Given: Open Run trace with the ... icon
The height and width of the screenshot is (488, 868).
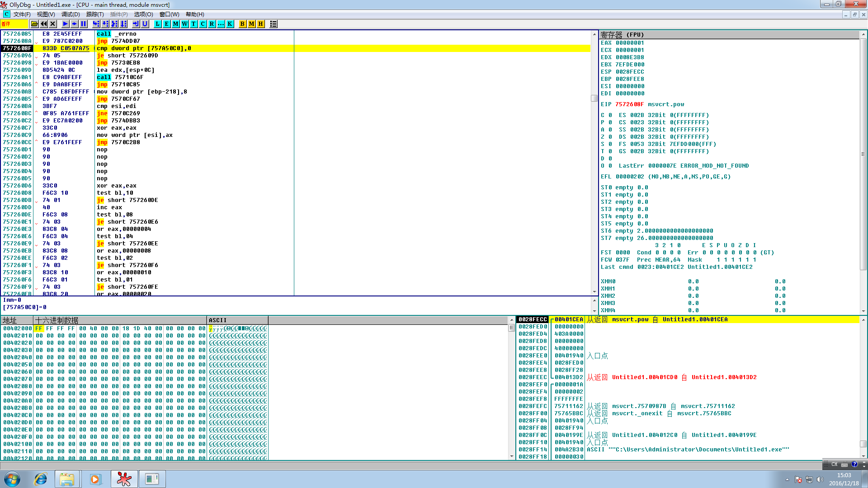Looking at the screenshot, I should 221,24.
